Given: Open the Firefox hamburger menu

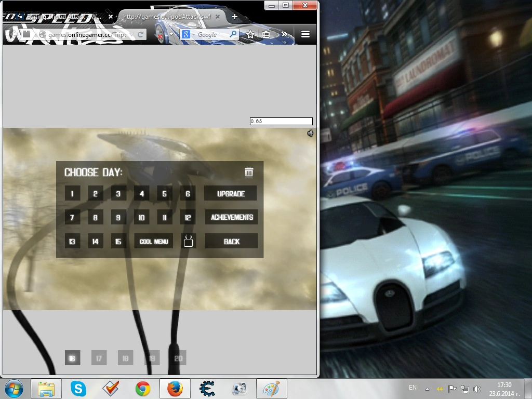Looking at the screenshot, I should click(x=305, y=34).
